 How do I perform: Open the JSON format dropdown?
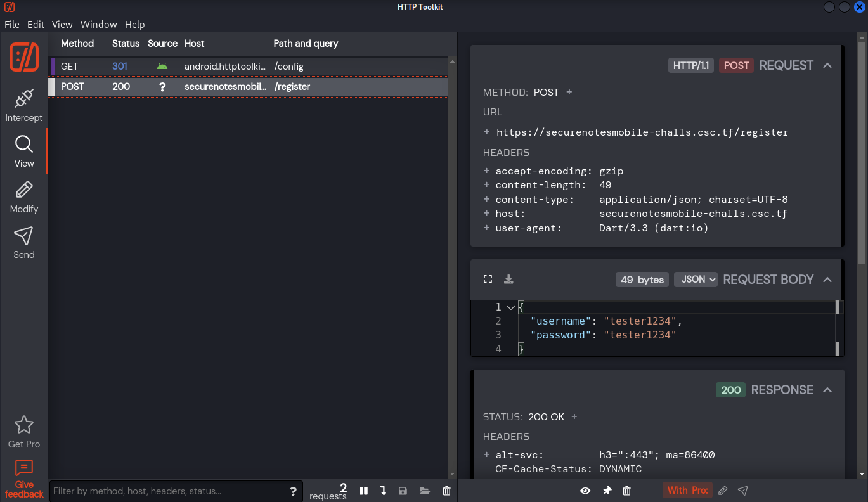696,280
